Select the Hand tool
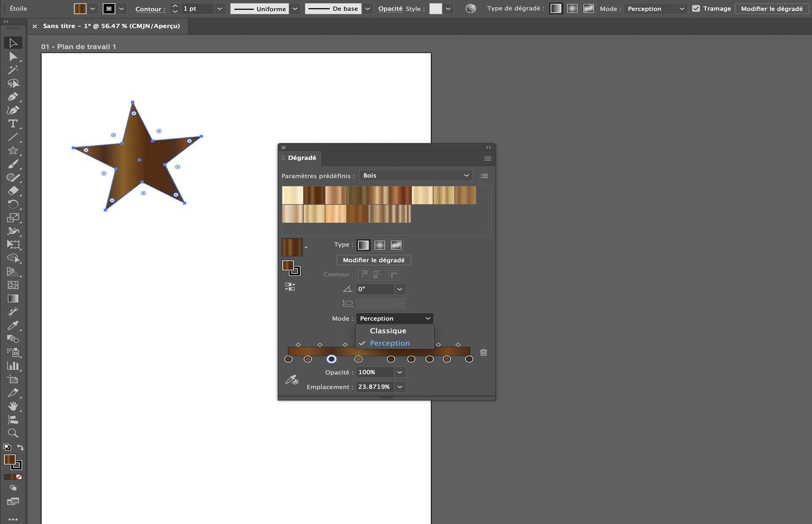This screenshot has width=812, height=524. point(13,406)
